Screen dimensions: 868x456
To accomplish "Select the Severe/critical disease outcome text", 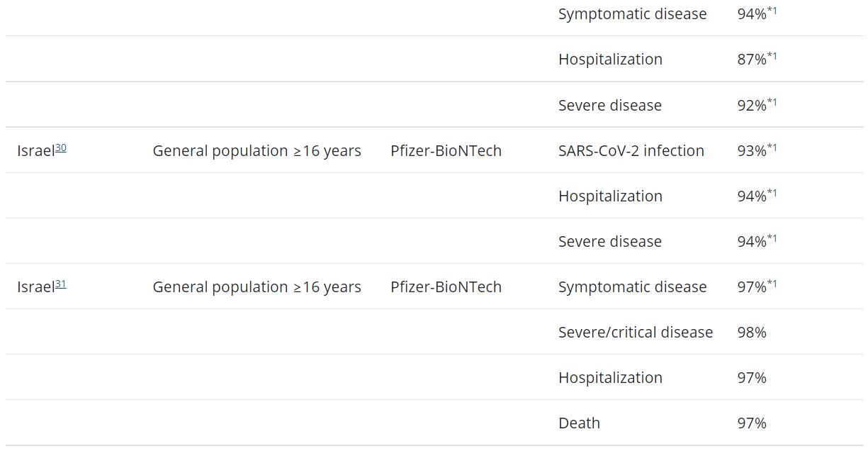I will [635, 333].
